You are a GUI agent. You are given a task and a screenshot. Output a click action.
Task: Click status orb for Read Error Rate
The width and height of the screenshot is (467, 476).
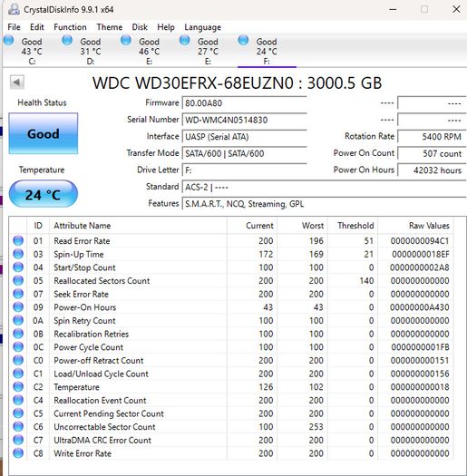[18, 241]
